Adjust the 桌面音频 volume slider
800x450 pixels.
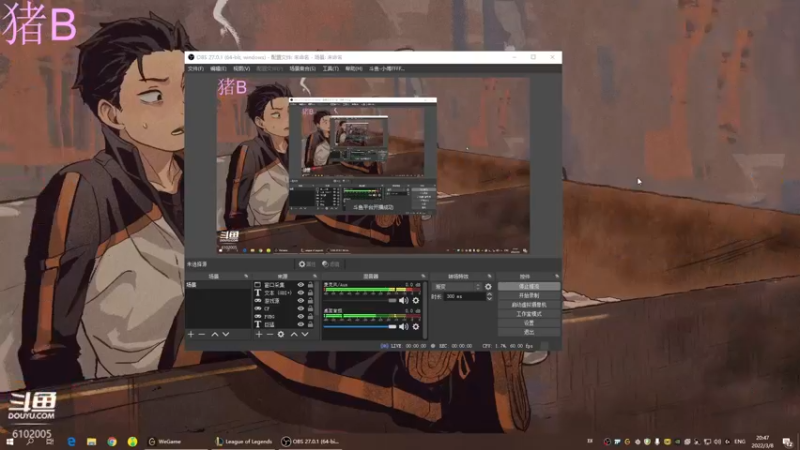tap(360, 327)
